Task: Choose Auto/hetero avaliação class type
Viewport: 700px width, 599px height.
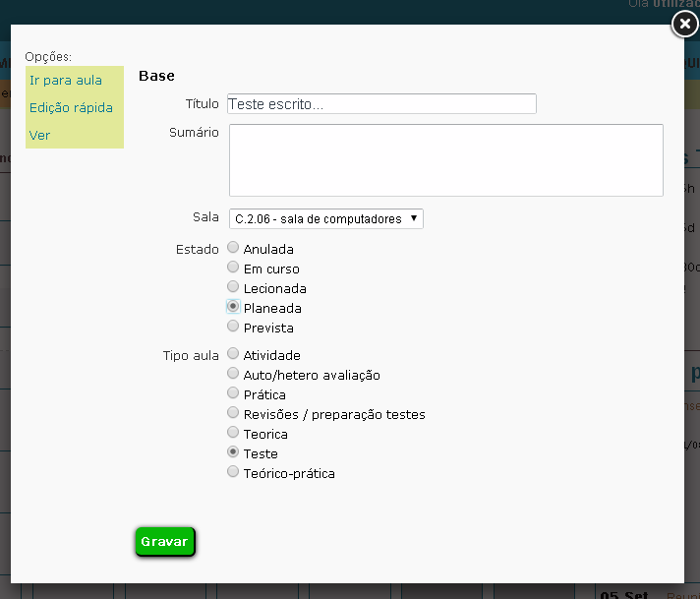Action: [x=233, y=374]
